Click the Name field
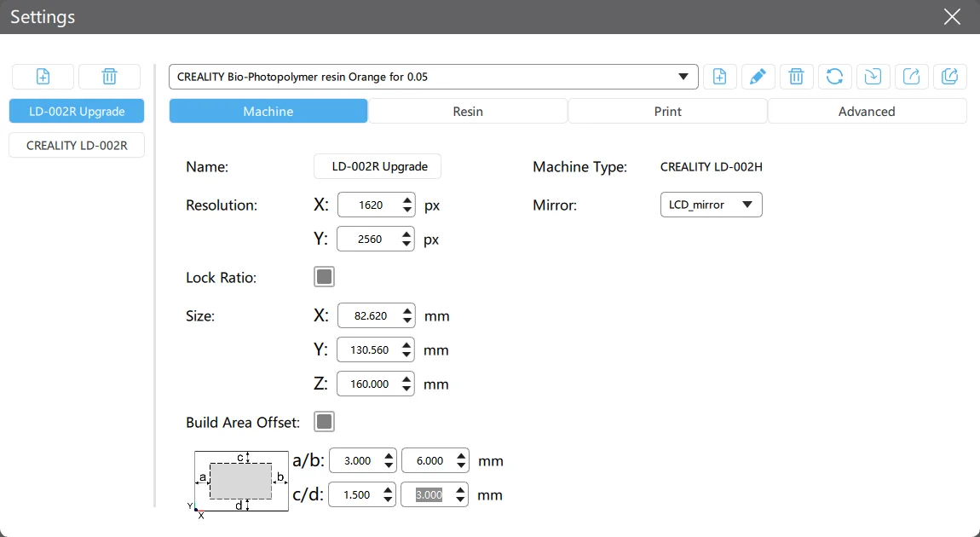This screenshot has width=980, height=537. [378, 166]
